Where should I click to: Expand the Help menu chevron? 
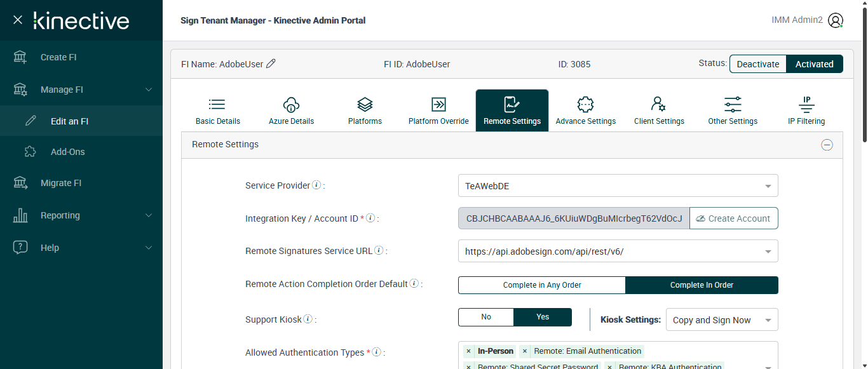point(149,248)
